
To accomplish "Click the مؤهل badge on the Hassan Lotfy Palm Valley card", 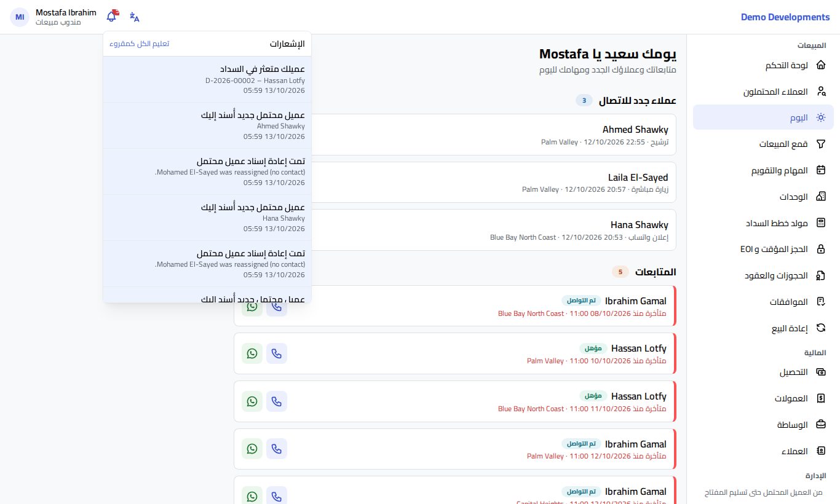I will click(x=593, y=348).
